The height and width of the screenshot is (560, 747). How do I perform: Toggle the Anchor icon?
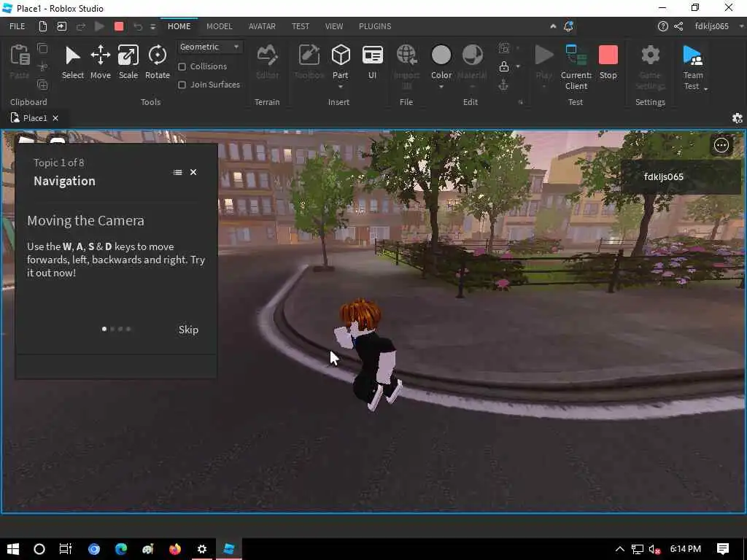pyautogui.click(x=503, y=85)
